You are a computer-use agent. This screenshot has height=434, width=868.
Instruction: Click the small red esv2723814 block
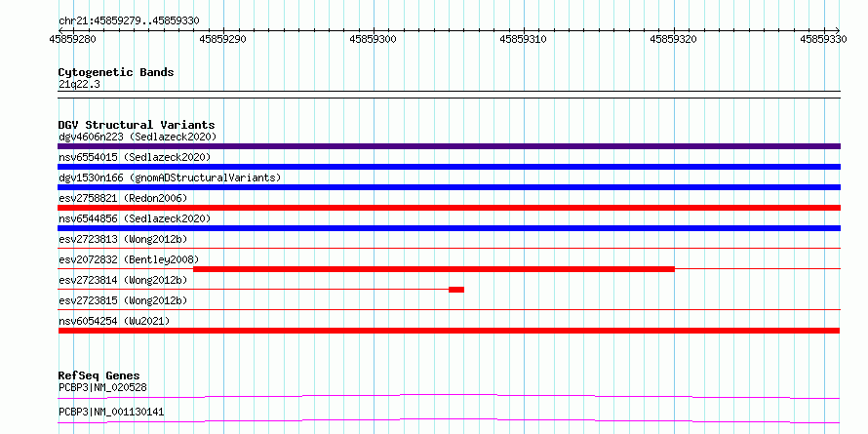pyautogui.click(x=456, y=290)
